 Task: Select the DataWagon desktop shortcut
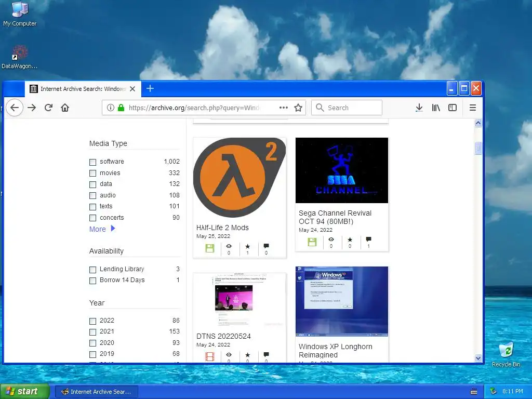coord(19,57)
